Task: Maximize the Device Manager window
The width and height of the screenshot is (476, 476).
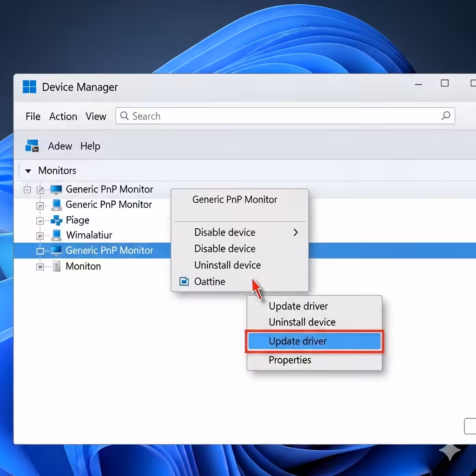Action: [445, 83]
